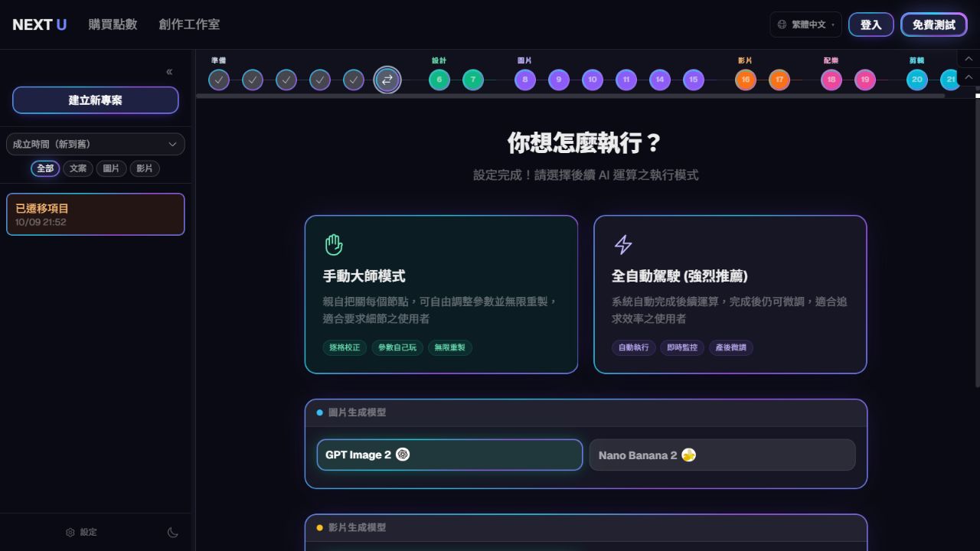Select step 15 circle
This screenshot has height=551, width=980.
[x=694, y=80]
